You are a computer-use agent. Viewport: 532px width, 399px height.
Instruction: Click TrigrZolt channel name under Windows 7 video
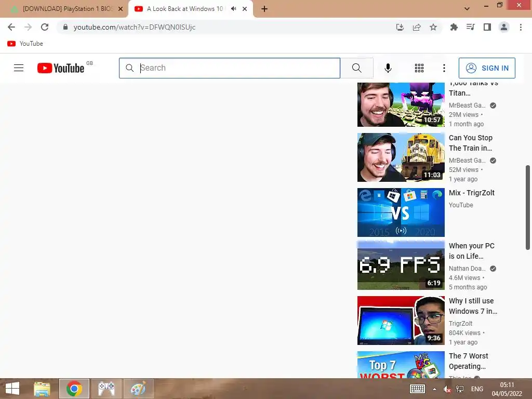click(x=460, y=323)
